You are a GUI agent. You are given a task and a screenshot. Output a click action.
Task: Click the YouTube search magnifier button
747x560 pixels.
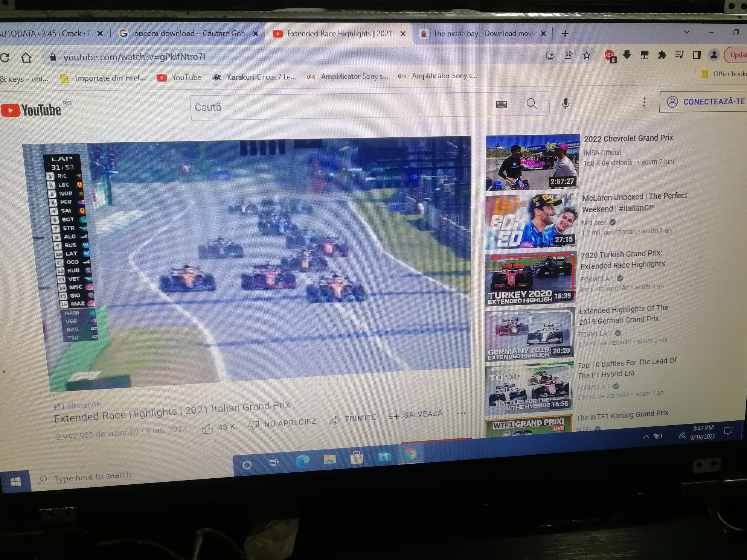[x=532, y=103]
